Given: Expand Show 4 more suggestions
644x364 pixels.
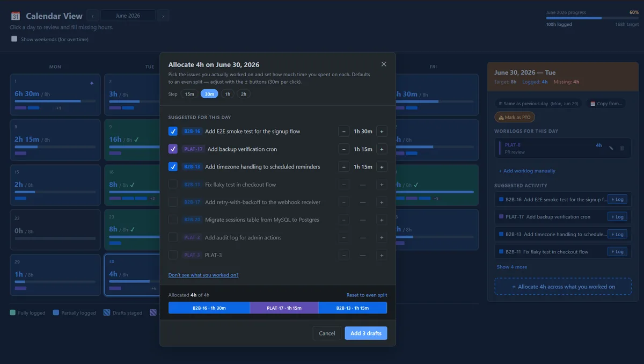Looking at the screenshot, I should [512, 267].
